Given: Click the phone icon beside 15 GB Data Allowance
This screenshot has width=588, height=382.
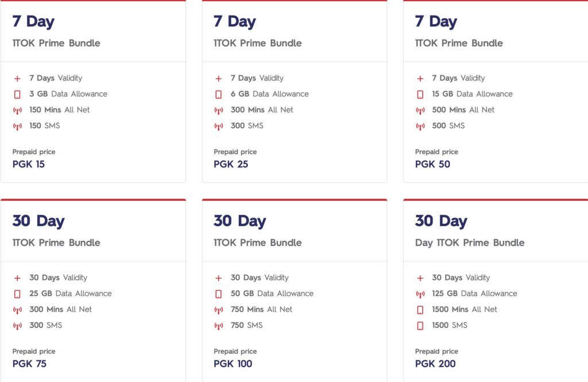Looking at the screenshot, I should tap(420, 95).
